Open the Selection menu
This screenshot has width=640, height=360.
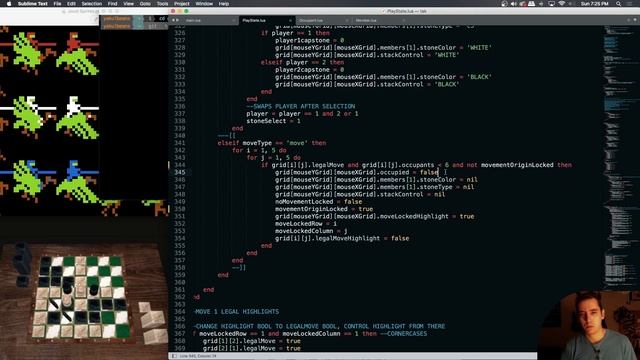91,4
